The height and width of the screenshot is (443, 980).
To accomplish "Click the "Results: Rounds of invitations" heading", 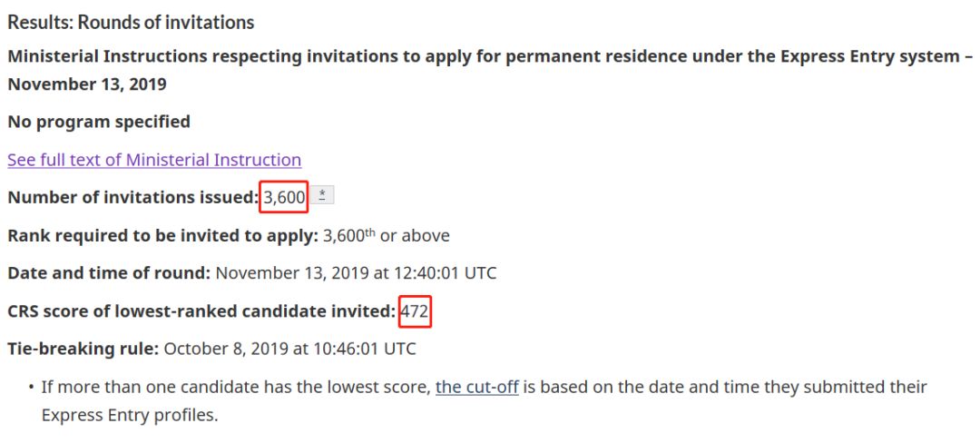I will click(131, 22).
